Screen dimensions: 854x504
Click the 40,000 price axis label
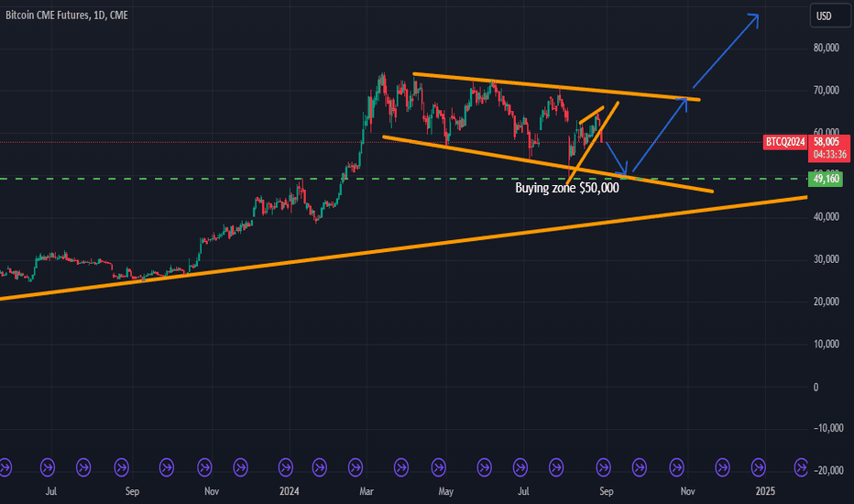tap(827, 217)
